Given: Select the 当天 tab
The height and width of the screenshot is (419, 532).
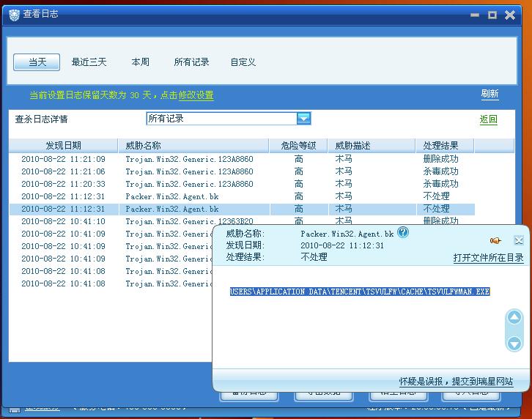Looking at the screenshot, I should tap(37, 62).
